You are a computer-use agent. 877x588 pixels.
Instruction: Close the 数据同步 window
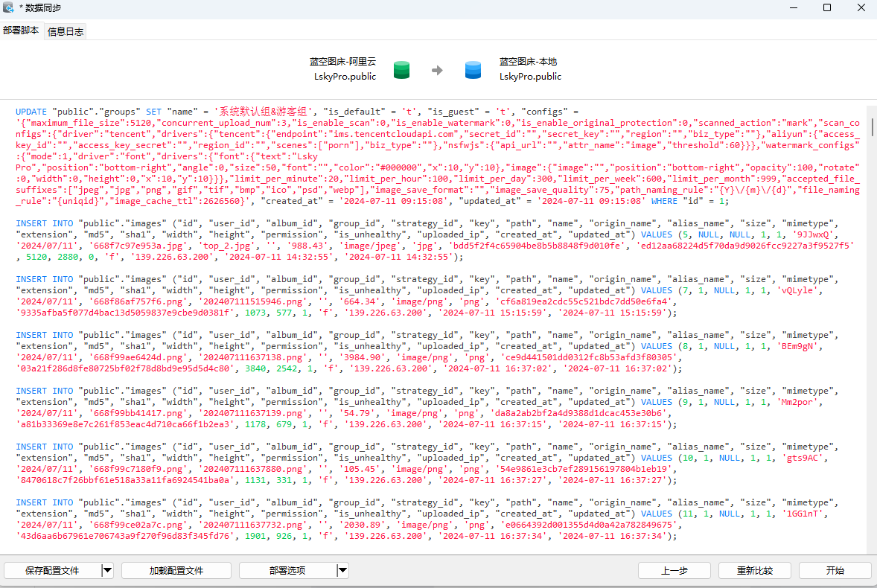click(861, 8)
